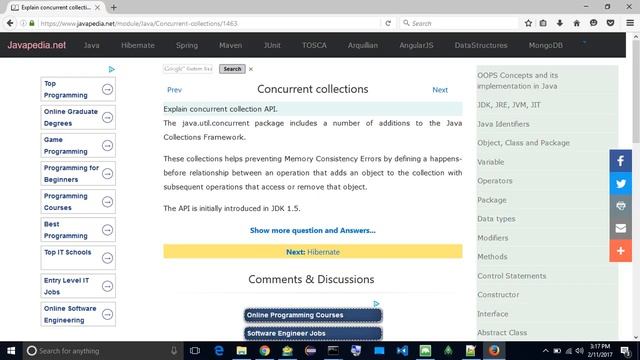The width and height of the screenshot is (640, 360).
Task: Click the Google Custom Search input box
Action: [188, 69]
